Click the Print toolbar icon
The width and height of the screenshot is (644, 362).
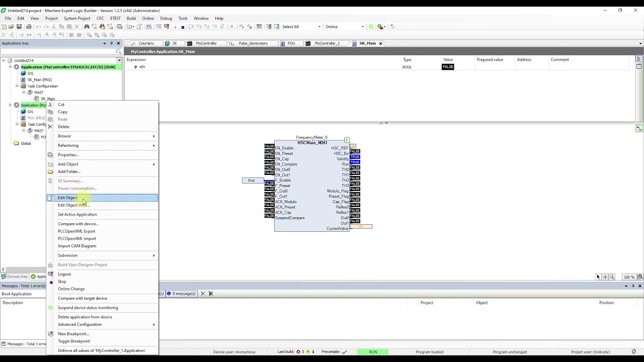click(x=29, y=27)
